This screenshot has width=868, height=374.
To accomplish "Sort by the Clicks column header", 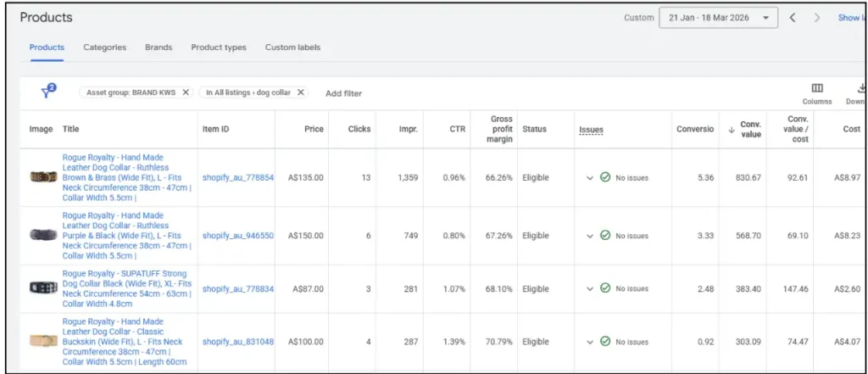I will click(x=359, y=129).
